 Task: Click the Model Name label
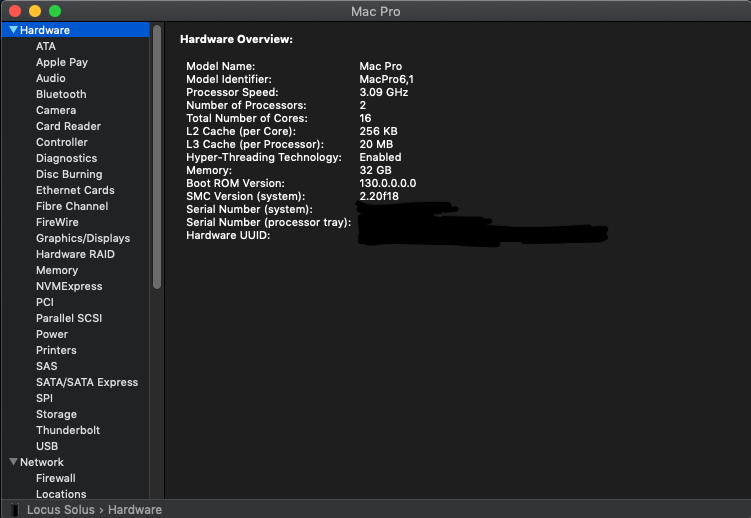tap(220, 66)
